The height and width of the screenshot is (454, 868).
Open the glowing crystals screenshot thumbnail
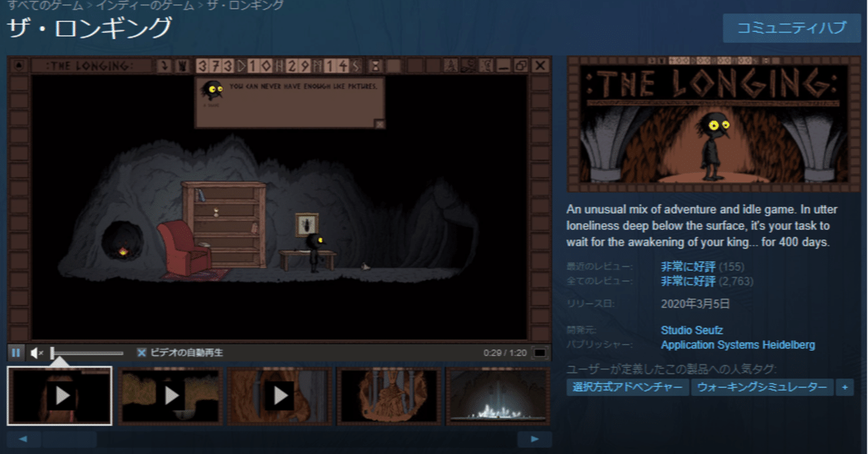pos(498,396)
